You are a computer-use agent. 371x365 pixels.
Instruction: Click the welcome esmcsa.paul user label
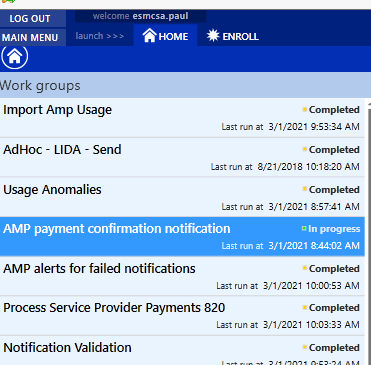tap(140, 16)
